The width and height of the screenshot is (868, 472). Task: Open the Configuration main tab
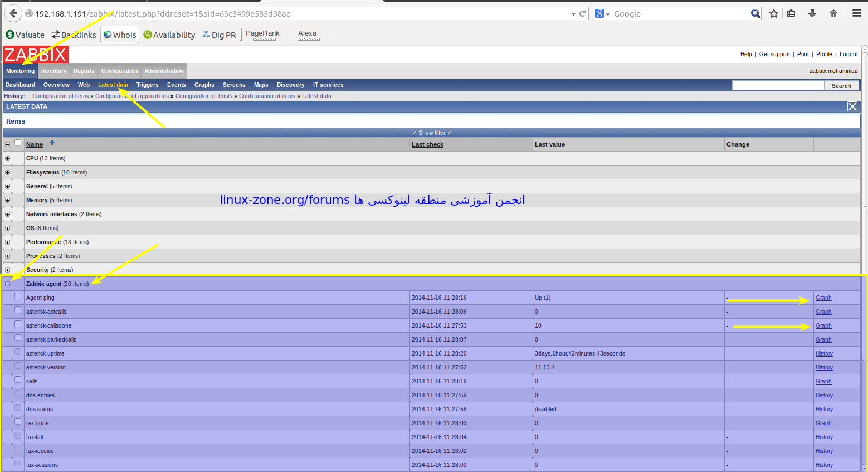[x=119, y=71]
